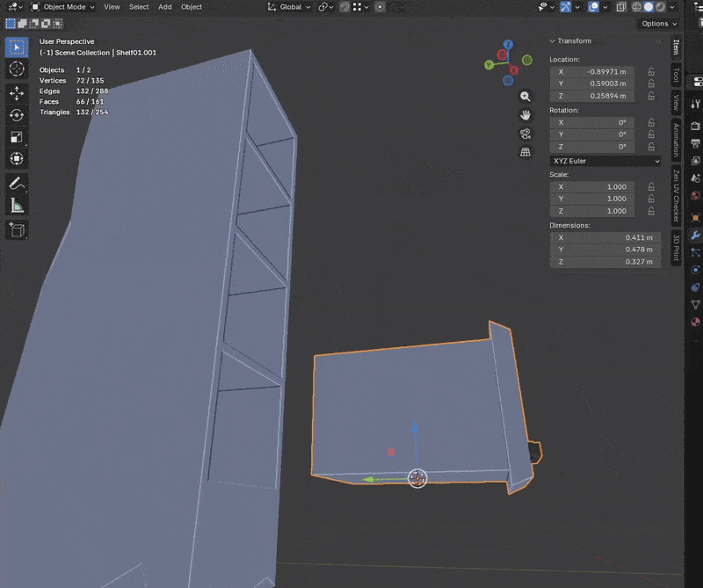Click the Options button
This screenshot has height=588, width=703.
(x=658, y=24)
